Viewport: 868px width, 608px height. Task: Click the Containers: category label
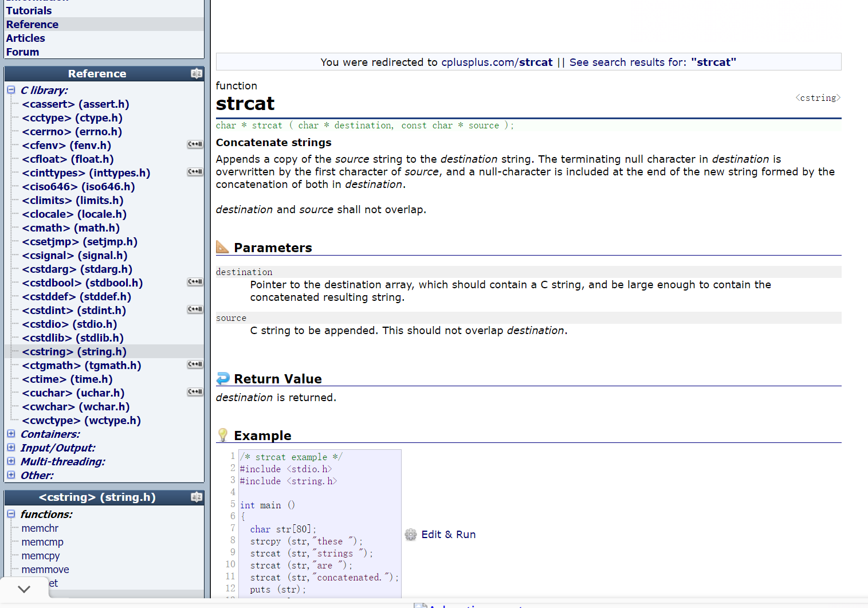pos(50,434)
